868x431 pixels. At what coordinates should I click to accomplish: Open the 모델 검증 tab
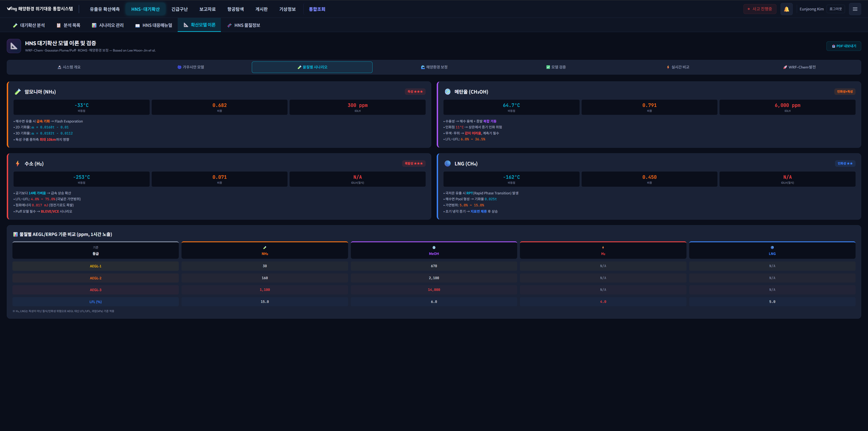(x=556, y=67)
